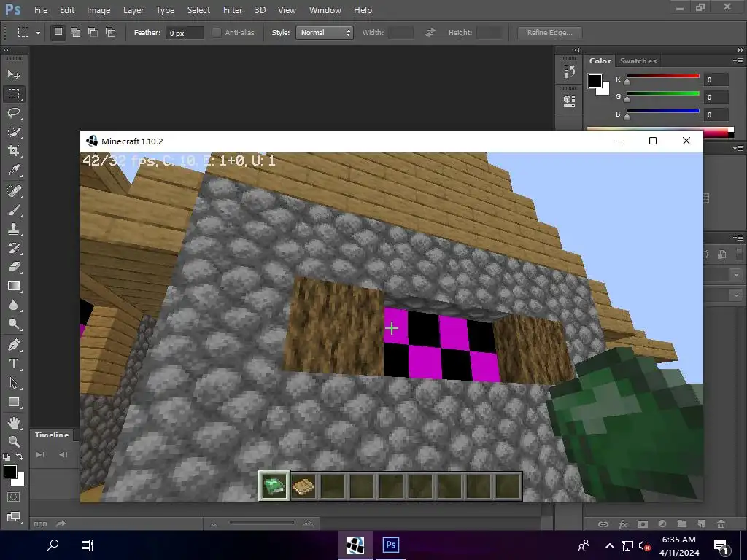This screenshot has width=747, height=560.
Task: Open the Image menu
Action: [98, 10]
